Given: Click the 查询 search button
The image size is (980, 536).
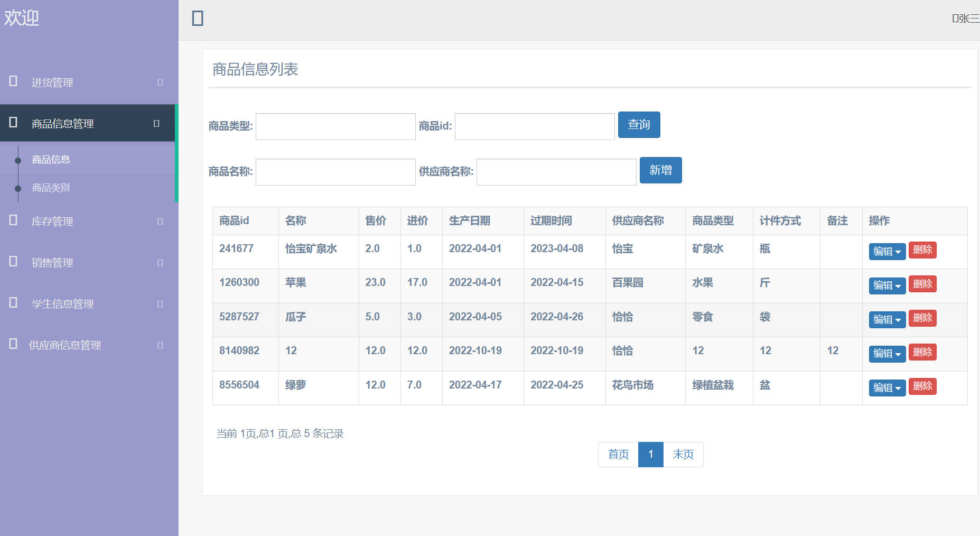Looking at the screenshot, I should (x=639, y=125).
